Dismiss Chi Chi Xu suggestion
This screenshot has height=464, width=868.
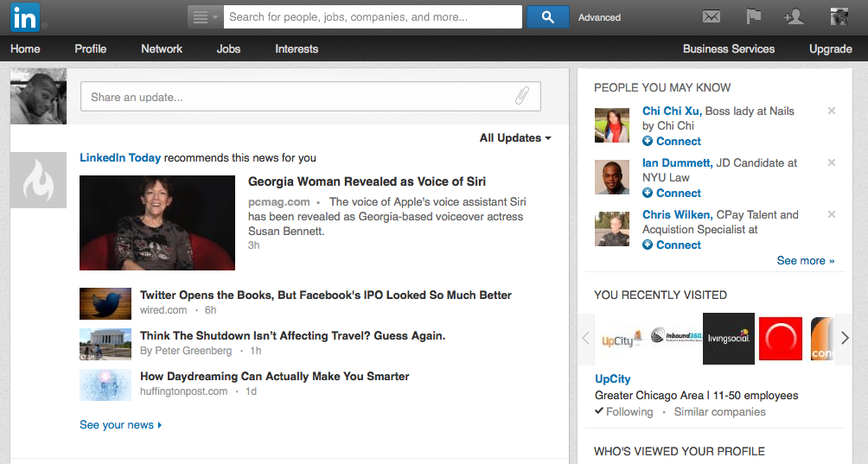click(832, 111)
